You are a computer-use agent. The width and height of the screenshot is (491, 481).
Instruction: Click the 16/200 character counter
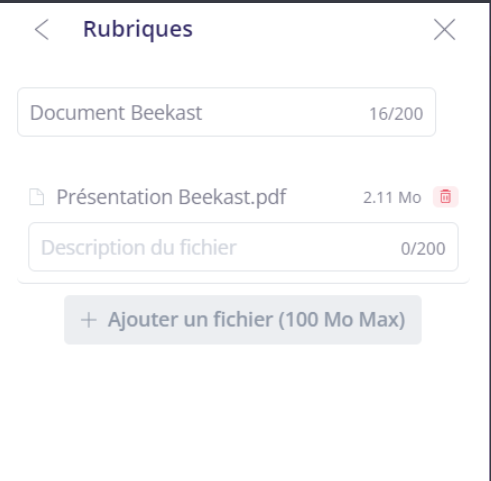point(396,114)
